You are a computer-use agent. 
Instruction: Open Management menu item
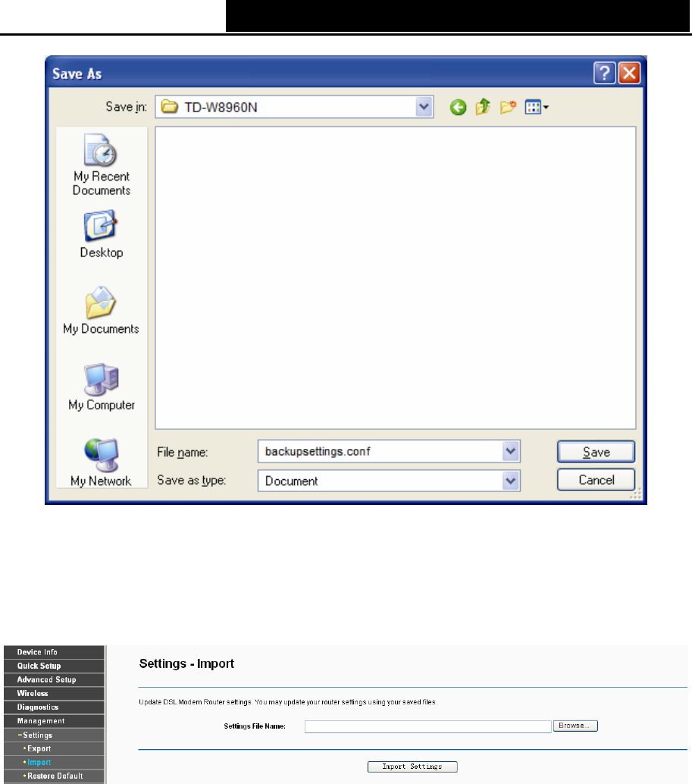[54, 721]
